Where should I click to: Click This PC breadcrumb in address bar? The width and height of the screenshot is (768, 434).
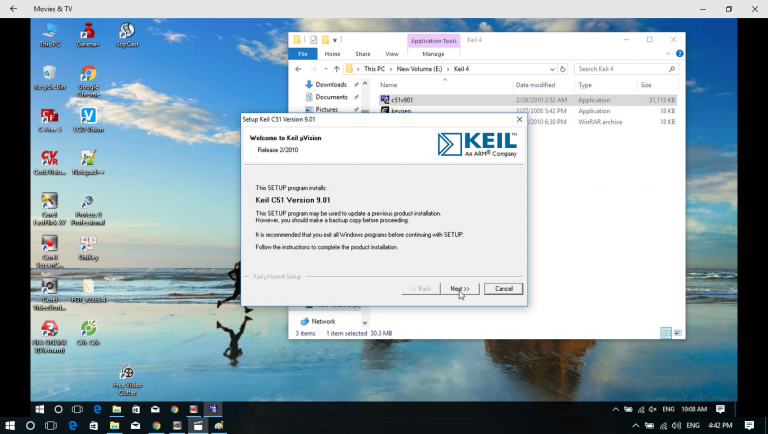[374, 69]
